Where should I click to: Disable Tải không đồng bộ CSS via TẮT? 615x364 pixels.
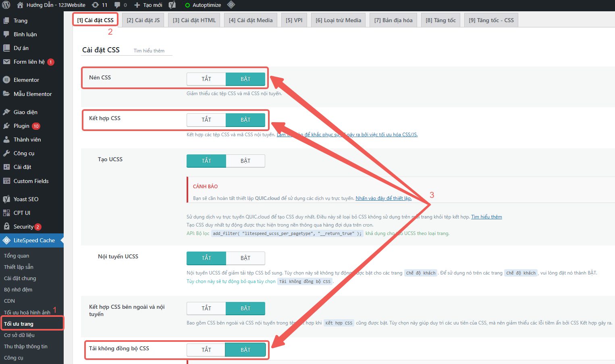point(206,350)
